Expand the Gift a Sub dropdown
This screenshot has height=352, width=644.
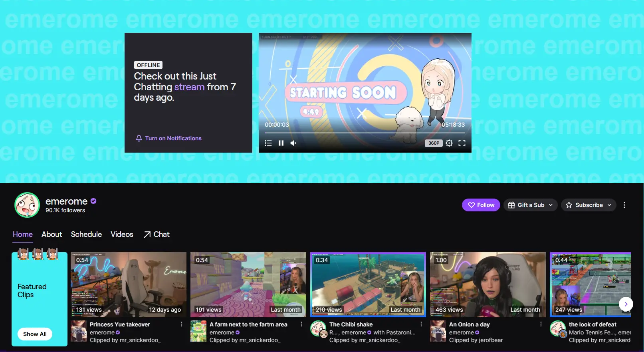point(530,205)
